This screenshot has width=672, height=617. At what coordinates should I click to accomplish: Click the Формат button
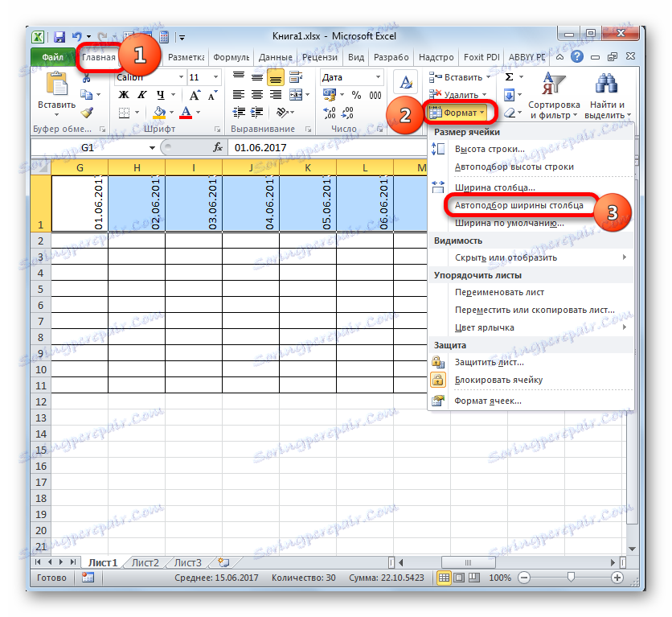click(457, 113)
